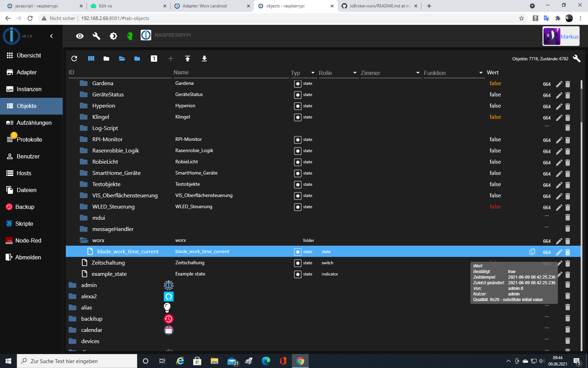Expand the backitup folder

pyautogui.click(x=72, y=319)
